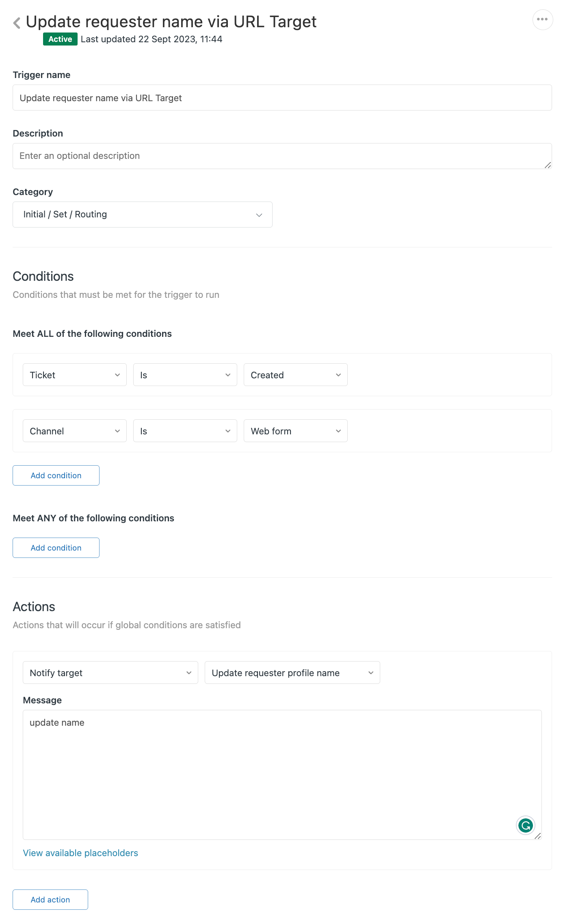Image resolution: width=563 pixels, height=924 pixels.
Task: Click the Trigger name input field
Action: tap(281, 98)
